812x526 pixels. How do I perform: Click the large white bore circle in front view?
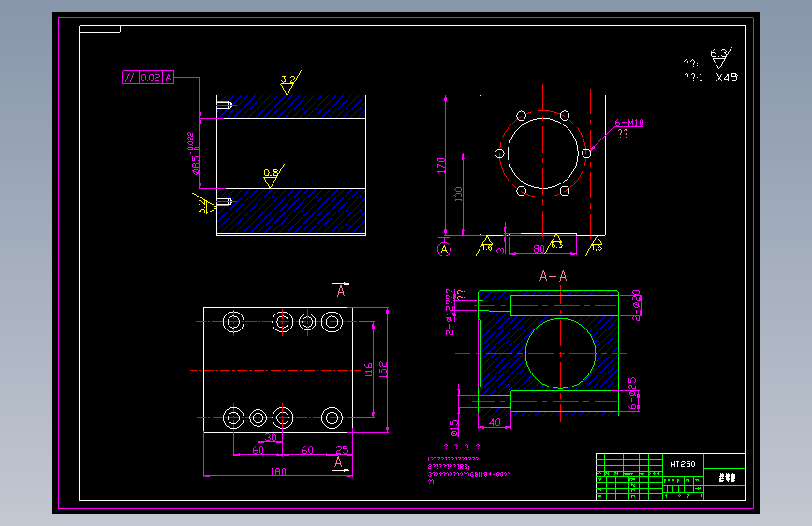(x=542, y=153)
